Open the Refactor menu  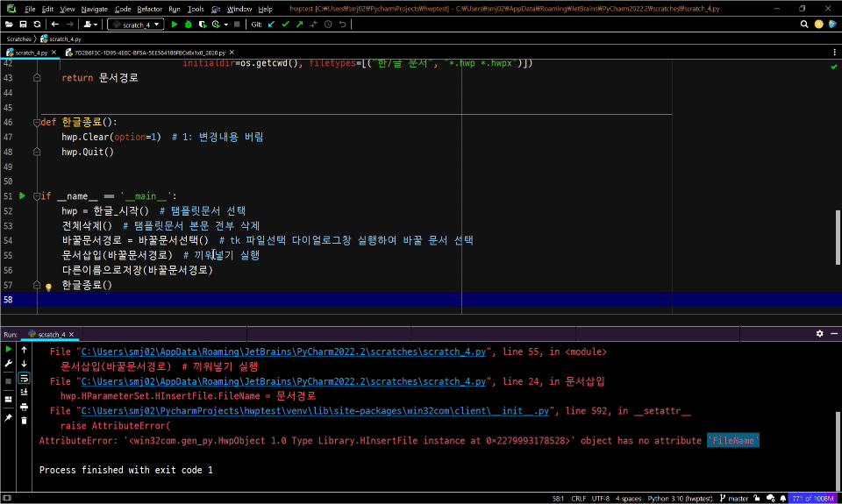tap(149, 9)
